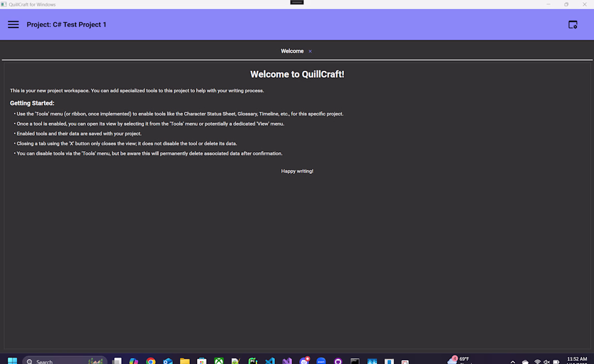This screenshot has height=364, width=594.
Task: Open the clock showing 11:52 AM
Action: pyautogui.click(x=577, y=360)
